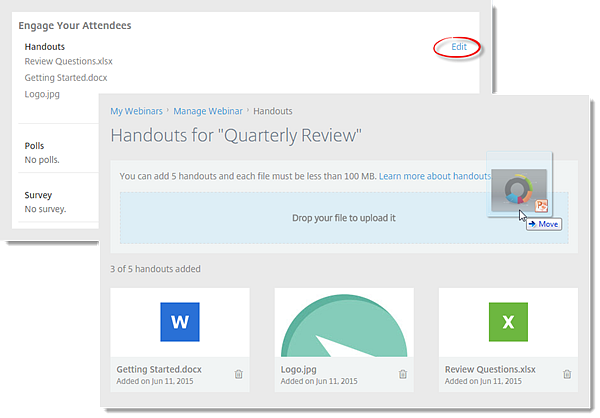
Task: Select Review Questions.xlsx in the Engage Attendees list
Action: pos(66,61)
